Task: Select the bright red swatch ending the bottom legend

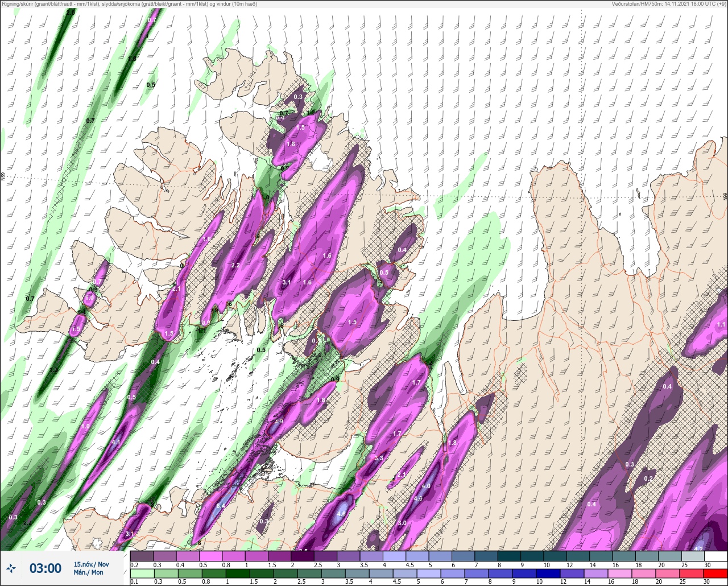Action: 715,573
